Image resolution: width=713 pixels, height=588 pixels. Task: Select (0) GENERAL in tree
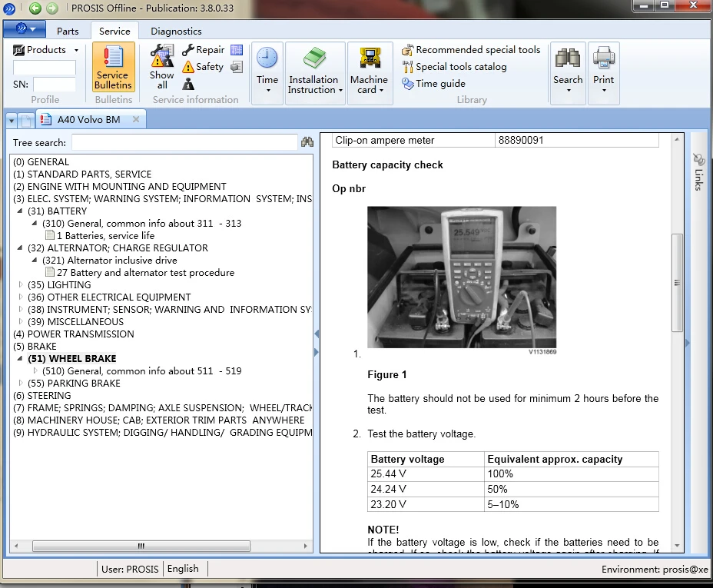pyautogui.click(x=41, y=162)
